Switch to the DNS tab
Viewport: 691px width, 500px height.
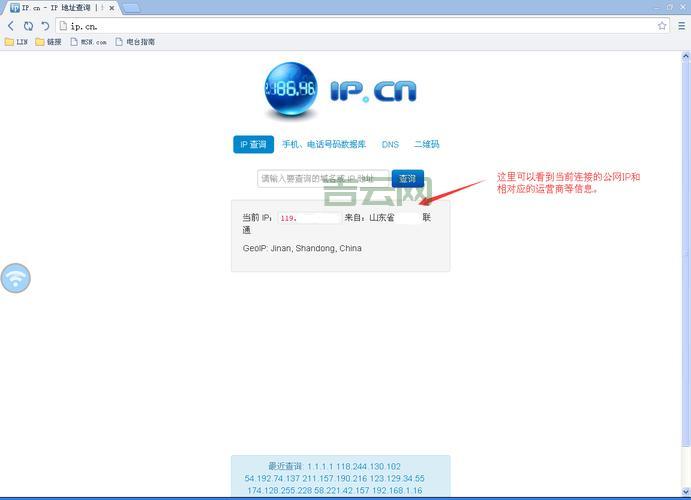pos(390,145)
